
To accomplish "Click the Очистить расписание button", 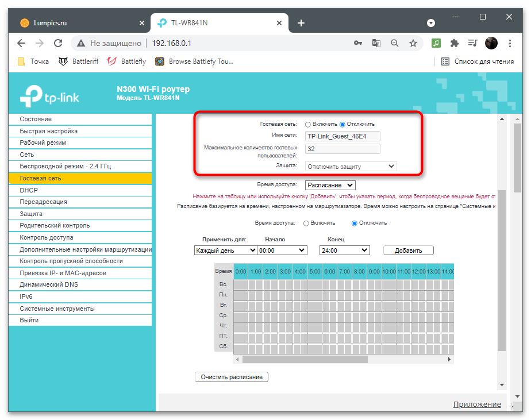I will coord(232,377).
